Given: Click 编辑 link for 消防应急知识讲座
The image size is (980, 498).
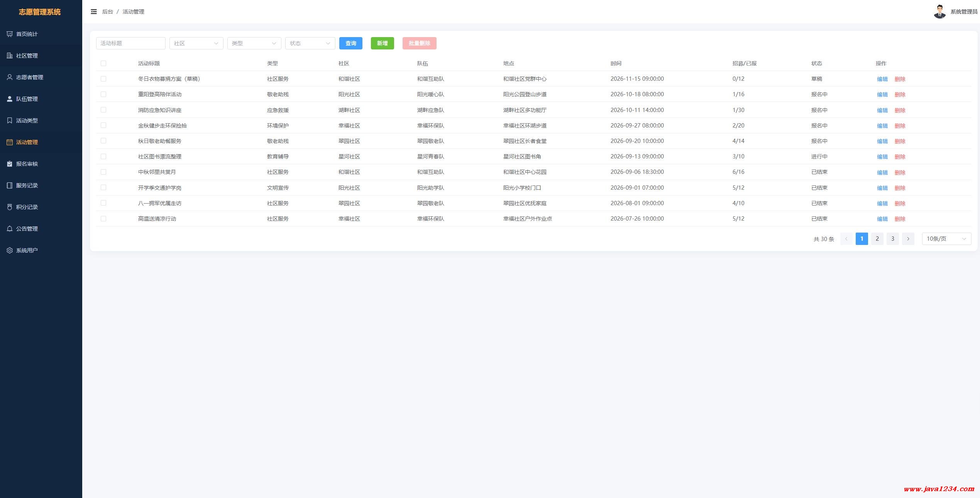Looking at the screenshot, I should pos(882,110).
